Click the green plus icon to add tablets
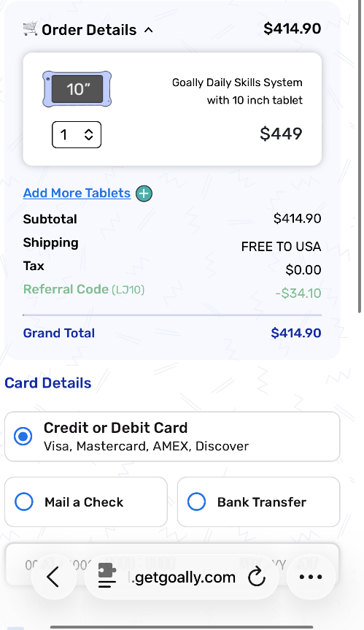 click(144, 193)
